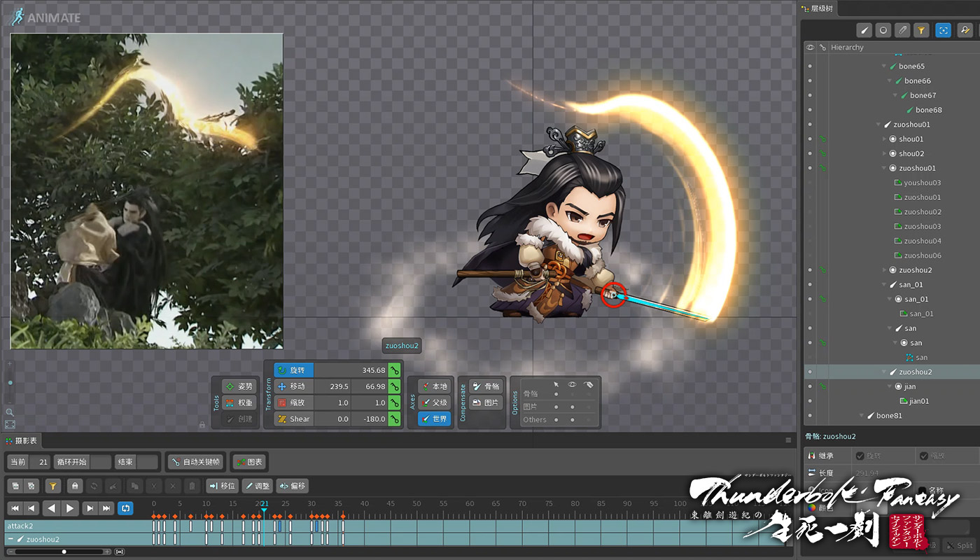Expand the shou01 slot node
This screenshot has width=980, height=560.
click(884, 139)
